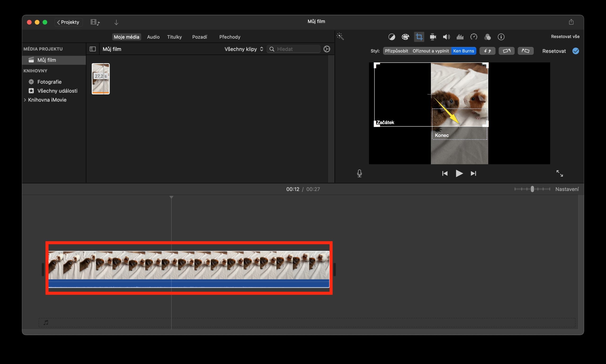
Task: Adjust the timeline zoom slider
Action: pos(532,189)
